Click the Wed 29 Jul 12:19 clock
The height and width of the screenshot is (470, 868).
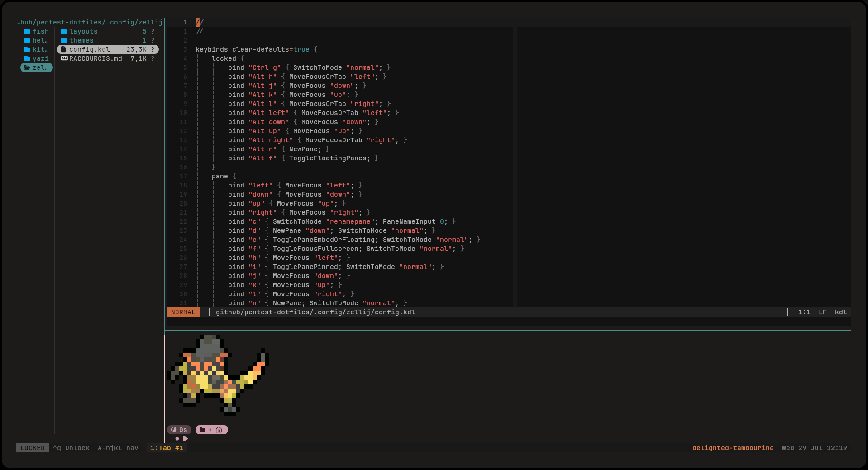pyautogui.click(x=814, y=448)
